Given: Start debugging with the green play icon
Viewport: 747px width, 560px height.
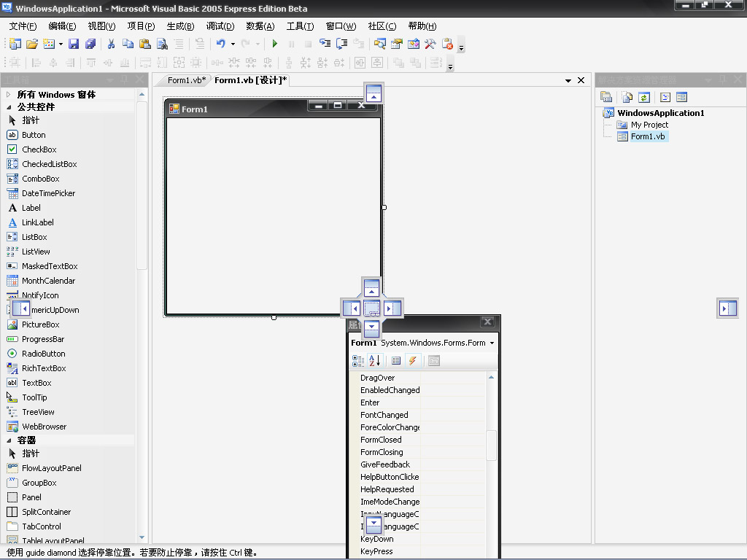Looking at the screenshot, I should point(274,44).
